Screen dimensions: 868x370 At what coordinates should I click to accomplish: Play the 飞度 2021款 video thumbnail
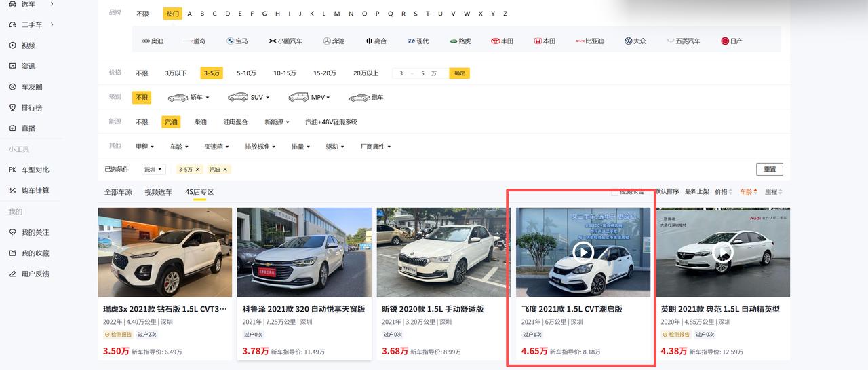pos(583,252)
